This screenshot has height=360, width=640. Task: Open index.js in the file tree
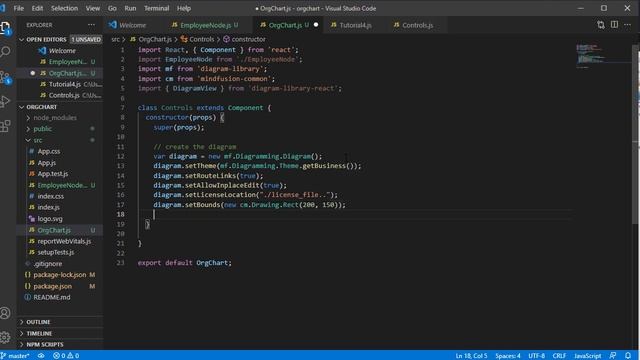pos(49,207)
